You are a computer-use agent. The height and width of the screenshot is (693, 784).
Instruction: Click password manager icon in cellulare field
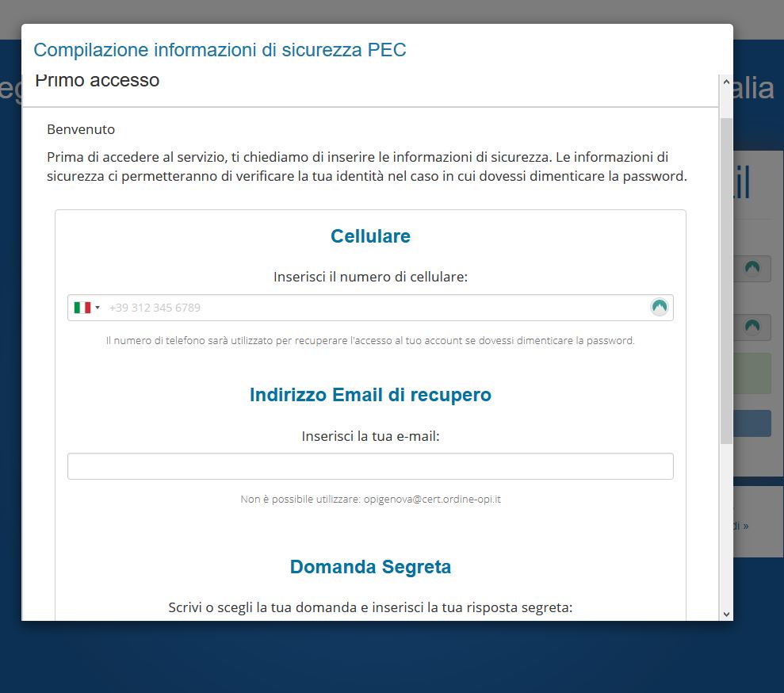coord(659,307)
